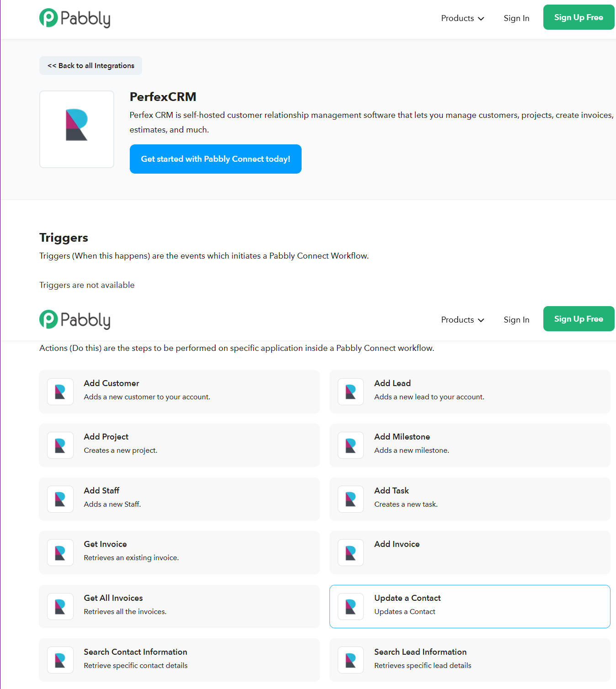Click the Add Customer action icon
Viewport: 616px width, 689px height.
60,392
